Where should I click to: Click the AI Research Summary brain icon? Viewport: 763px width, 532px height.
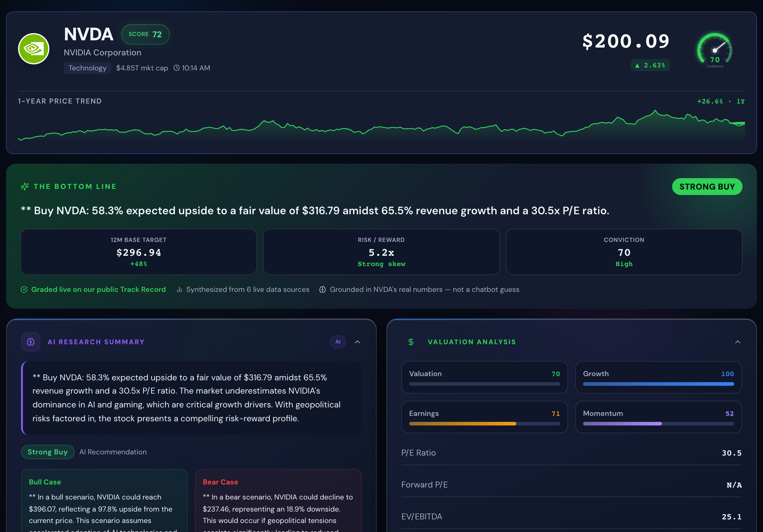click(31, 342)
